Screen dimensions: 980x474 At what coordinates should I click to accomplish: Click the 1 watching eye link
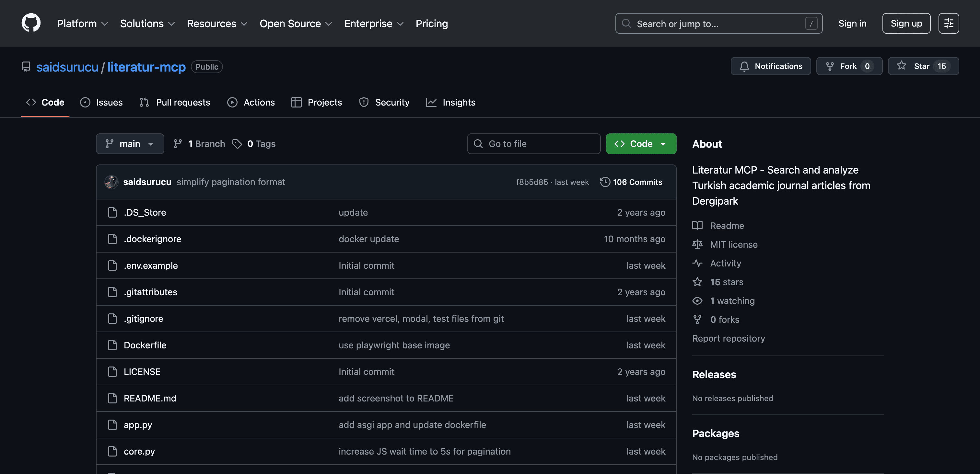[x=697, y=301]
